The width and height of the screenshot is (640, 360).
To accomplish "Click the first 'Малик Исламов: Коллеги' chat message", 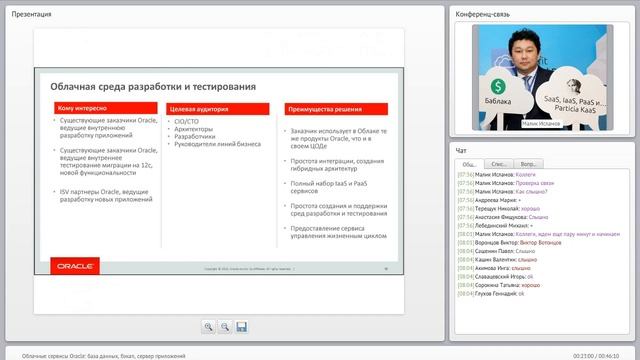I will [x=497, y=175].
